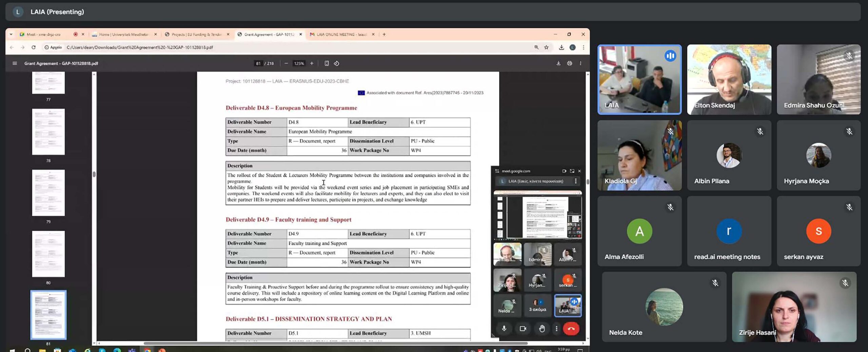Viewport: 868px width, 352px height.
Task: Click the 125% zoom level field
Action: click(299, 63)
